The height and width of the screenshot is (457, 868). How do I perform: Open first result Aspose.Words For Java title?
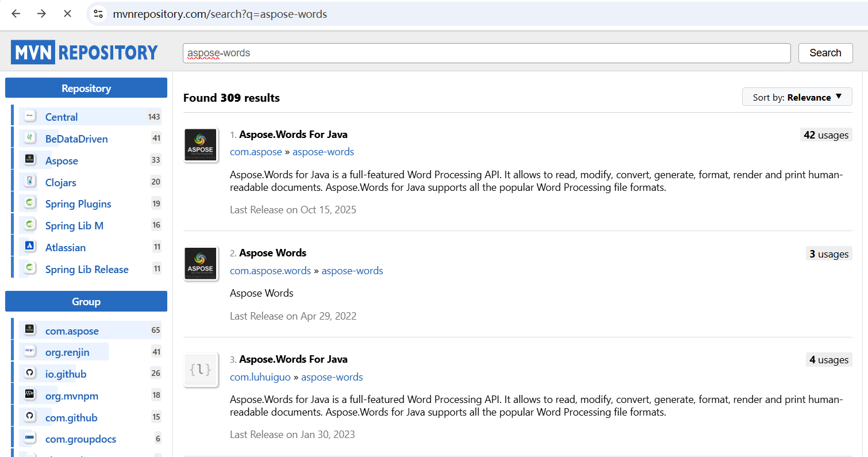pos(293,135)
